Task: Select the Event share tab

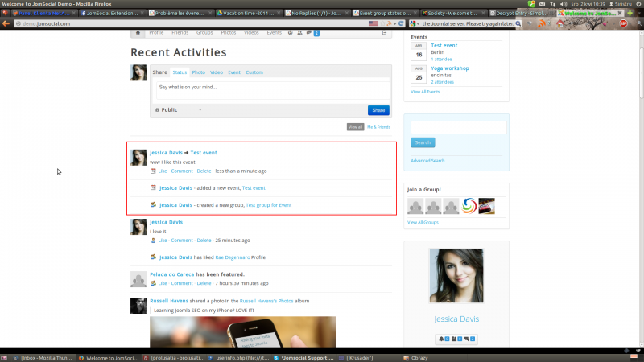Action: (234, 72)
